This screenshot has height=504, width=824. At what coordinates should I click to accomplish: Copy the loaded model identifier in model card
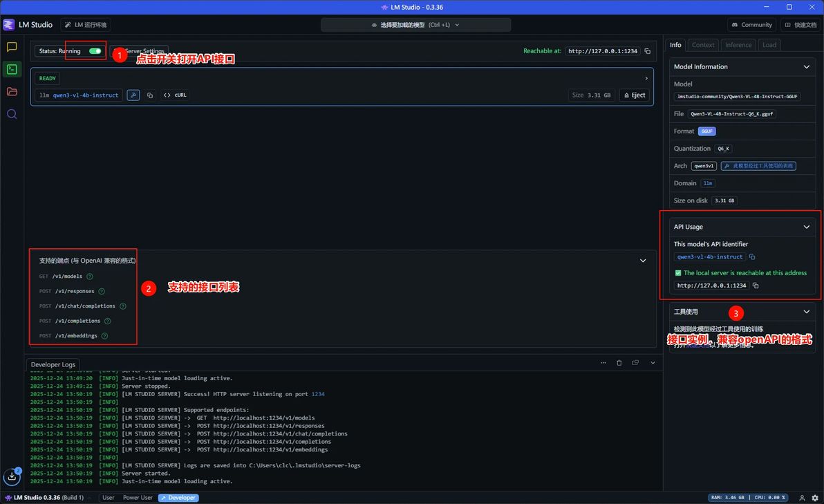pyautogui.click(x=150, y=95)
